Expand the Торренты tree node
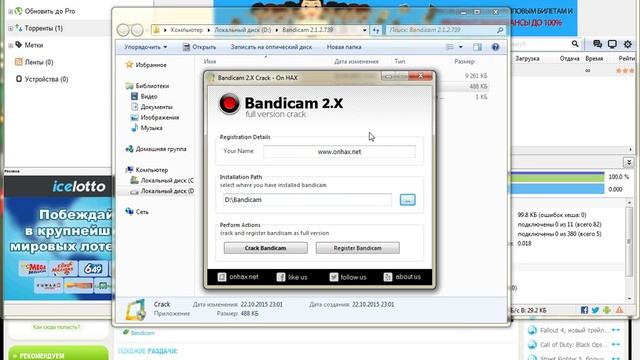The width and height of the screenshot is (640, 360). pyautogui.click(x=11, y=29)
